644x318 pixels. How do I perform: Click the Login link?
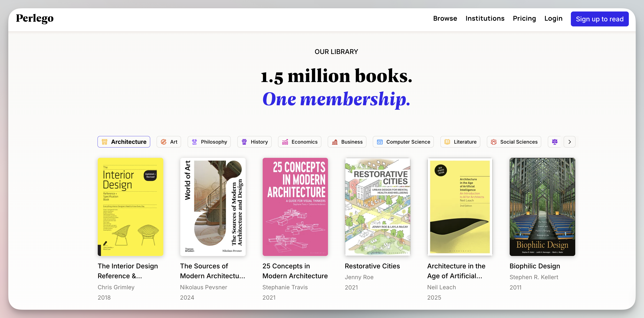pos(553,18)
